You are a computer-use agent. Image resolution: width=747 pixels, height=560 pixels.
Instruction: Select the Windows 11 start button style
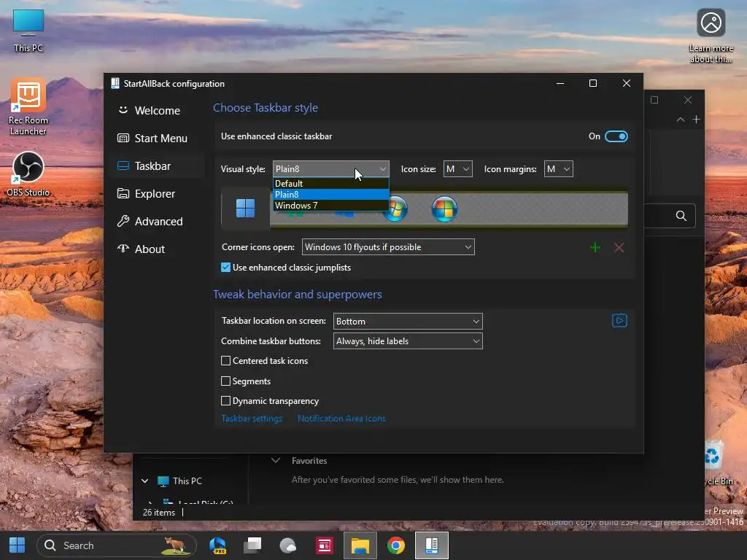[245, 209]
